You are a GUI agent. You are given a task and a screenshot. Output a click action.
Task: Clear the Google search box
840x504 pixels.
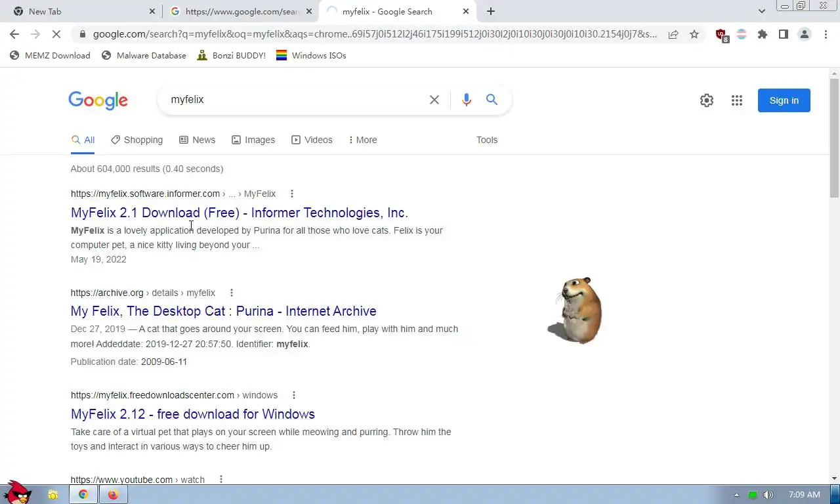434,100
